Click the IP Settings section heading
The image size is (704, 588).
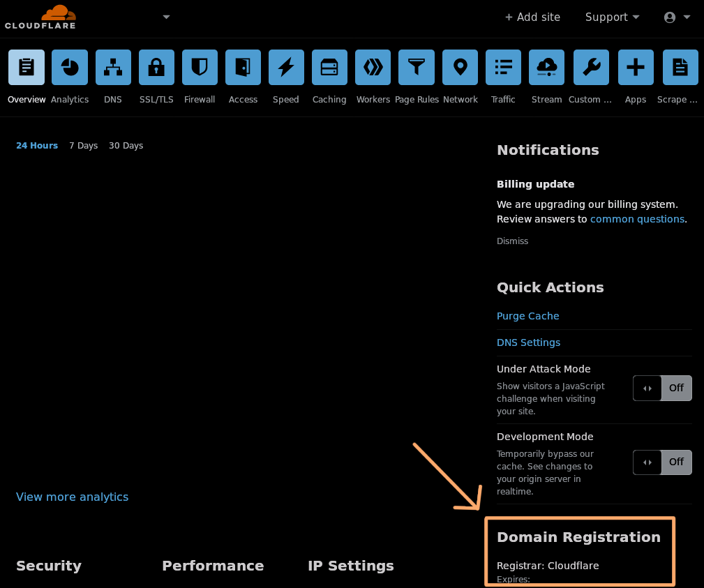[x=351, y=566]
